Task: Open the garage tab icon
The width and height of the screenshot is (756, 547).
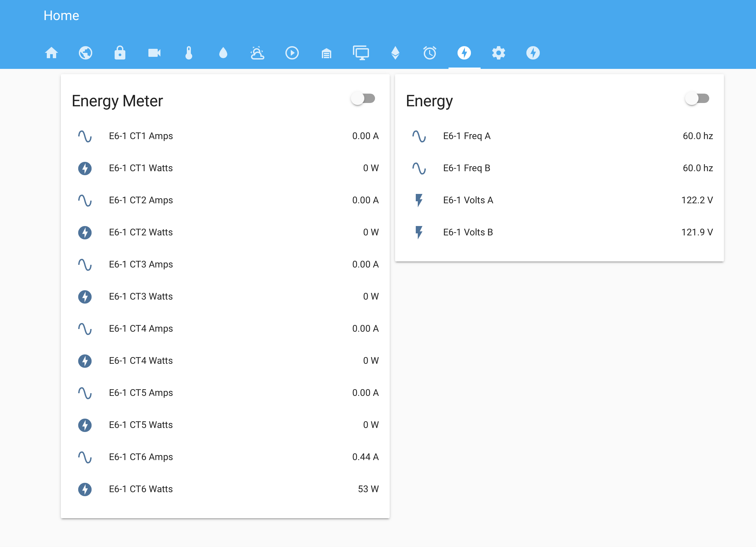Action: pyautogui.click(x=327, y=53)
